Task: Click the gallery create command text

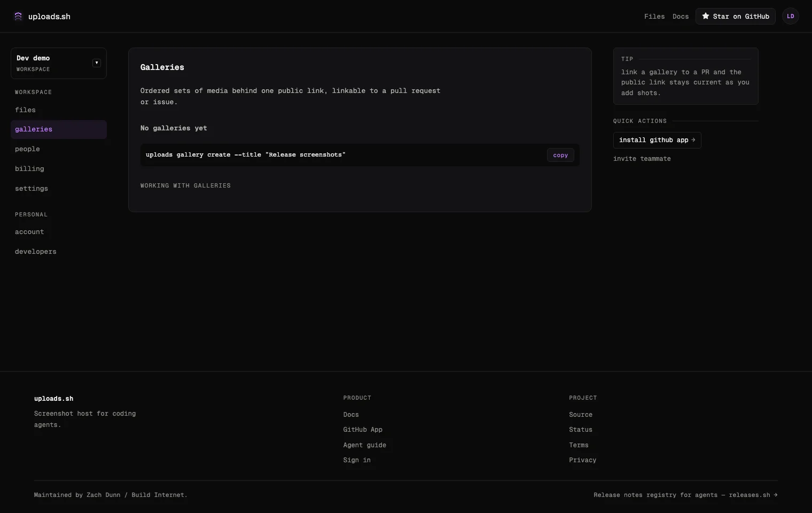Action: [x=246, y=155]
